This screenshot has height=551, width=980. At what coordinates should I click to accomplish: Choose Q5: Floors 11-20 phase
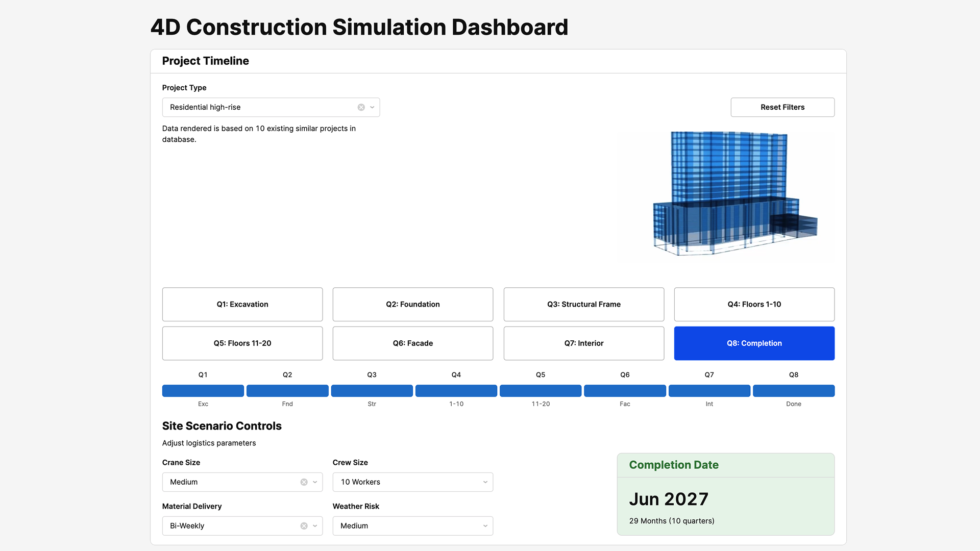242,343
